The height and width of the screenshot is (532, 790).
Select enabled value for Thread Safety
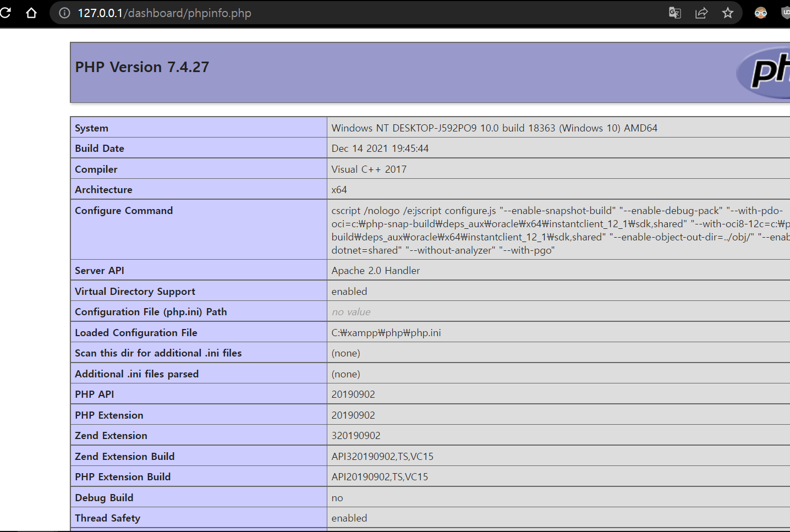pos(349,518)
